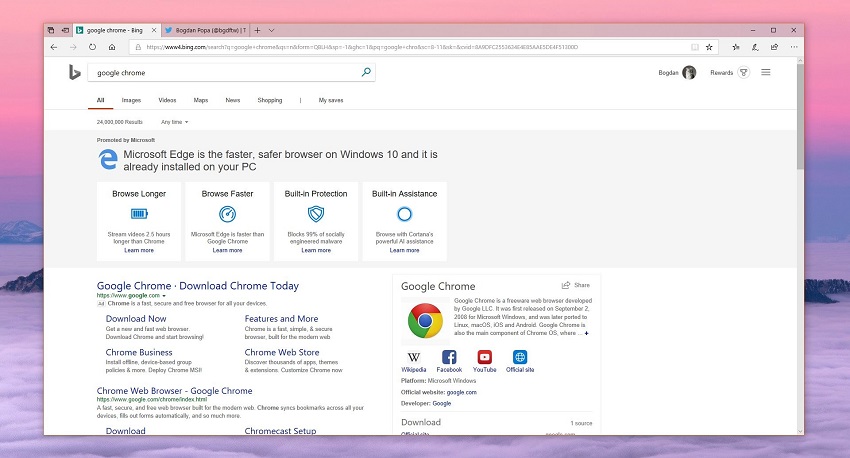
Task: Click the page vertical scrollbar thumb
Action: (800, 117)
